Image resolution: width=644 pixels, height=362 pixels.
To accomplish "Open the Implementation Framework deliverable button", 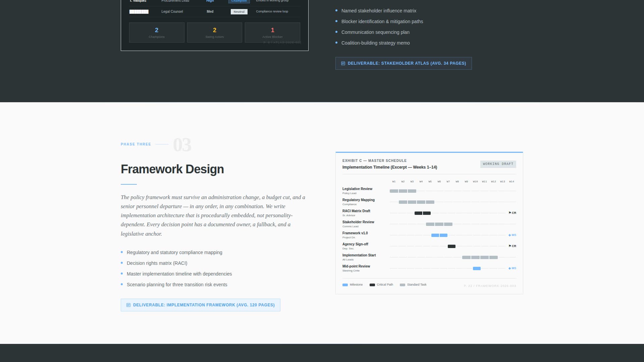I will tap(201, 305).
